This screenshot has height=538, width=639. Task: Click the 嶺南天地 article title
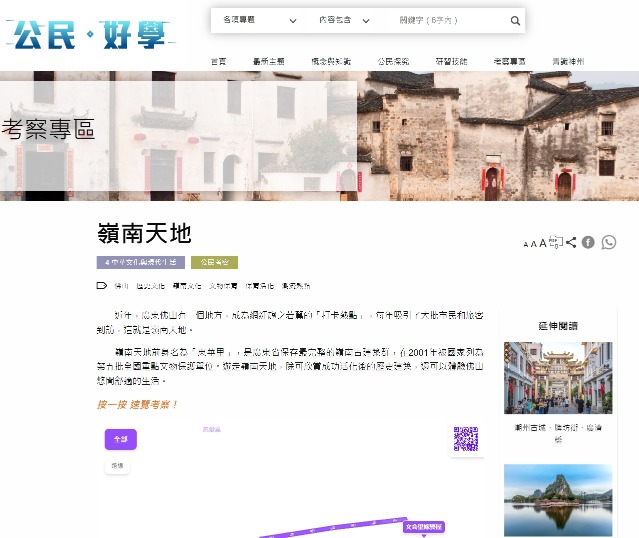pos(144,233)
